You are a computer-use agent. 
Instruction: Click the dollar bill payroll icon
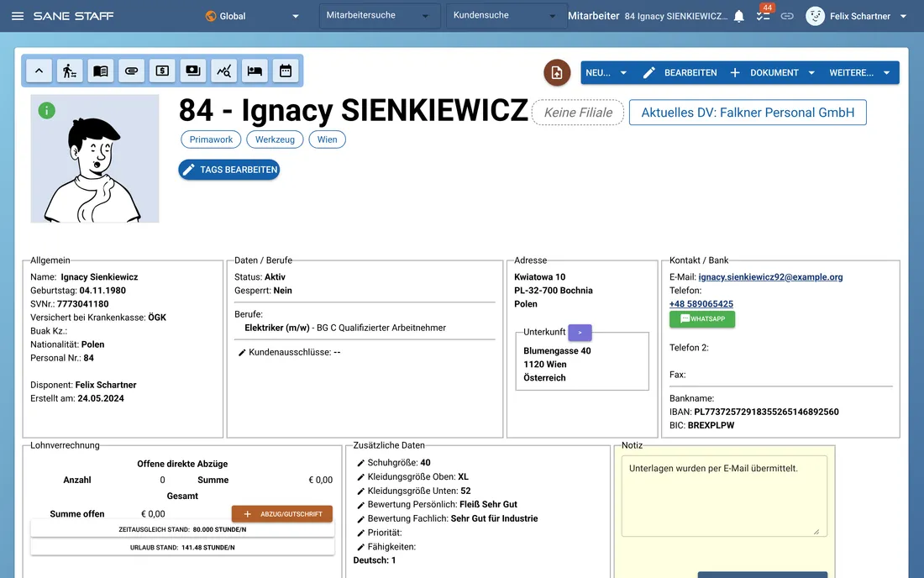point(162,71)
